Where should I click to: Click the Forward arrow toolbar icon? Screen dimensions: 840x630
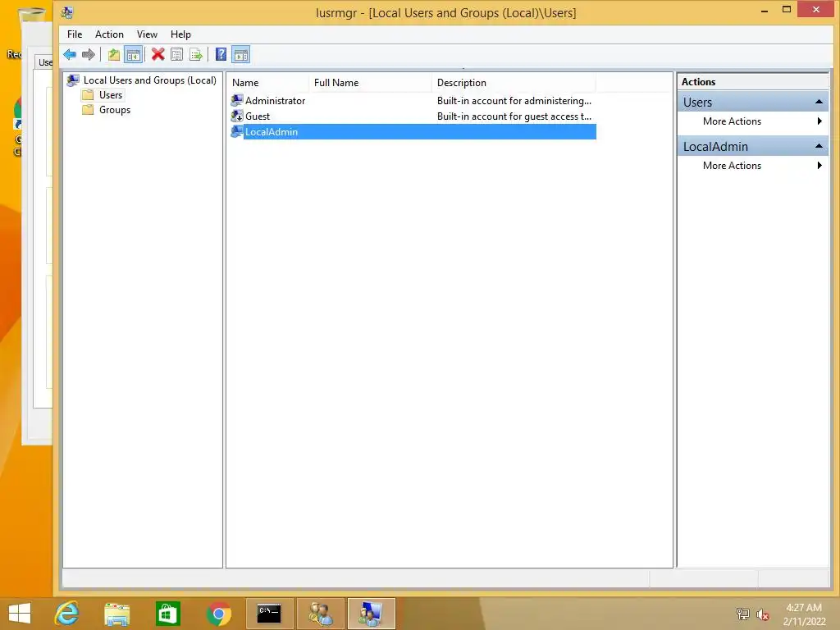pos(89,54)
